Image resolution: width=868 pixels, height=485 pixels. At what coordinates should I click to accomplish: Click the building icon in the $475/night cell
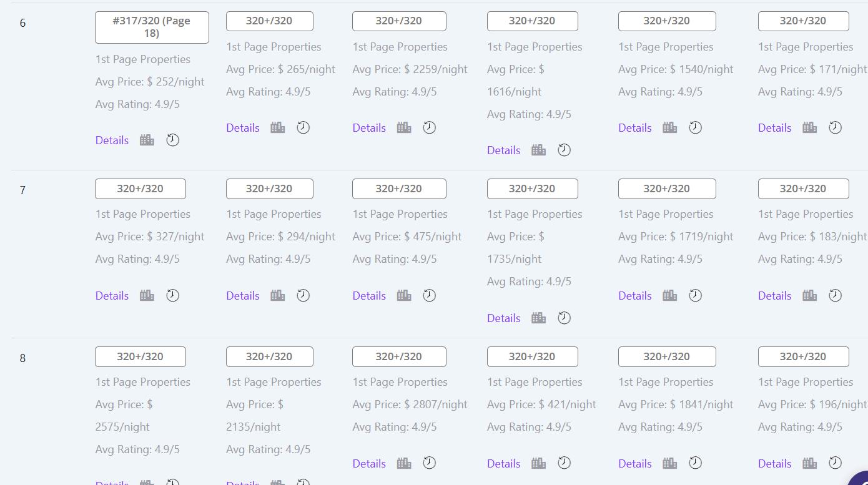coord(404,295)
